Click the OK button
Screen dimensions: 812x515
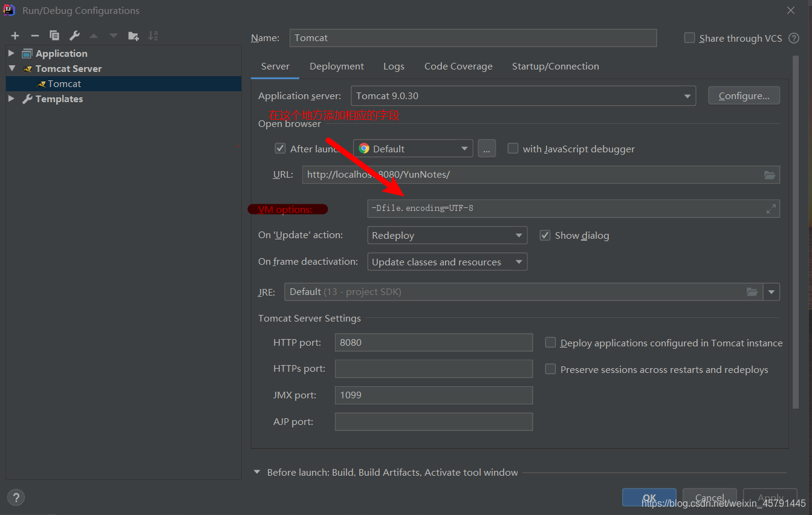649,498
